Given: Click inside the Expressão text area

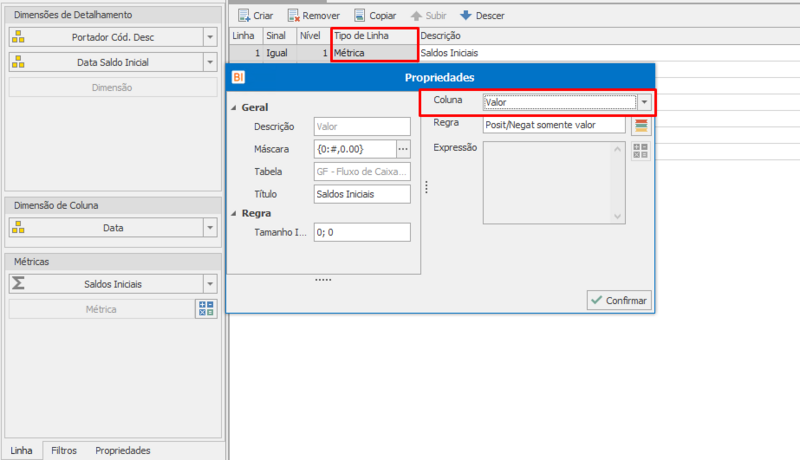Looking at the screenshot, I should 547,183.
